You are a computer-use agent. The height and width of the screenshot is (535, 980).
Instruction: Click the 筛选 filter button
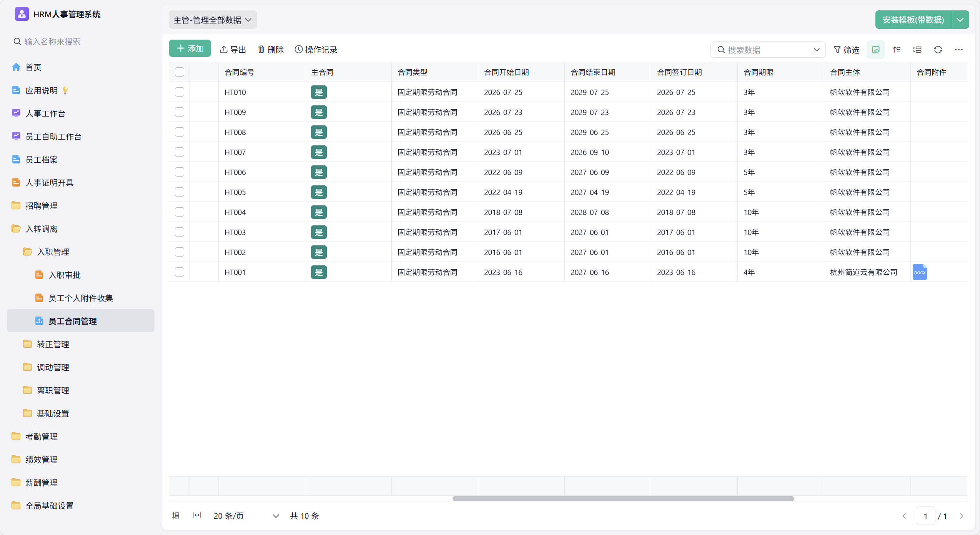click(x=846, y=50)
